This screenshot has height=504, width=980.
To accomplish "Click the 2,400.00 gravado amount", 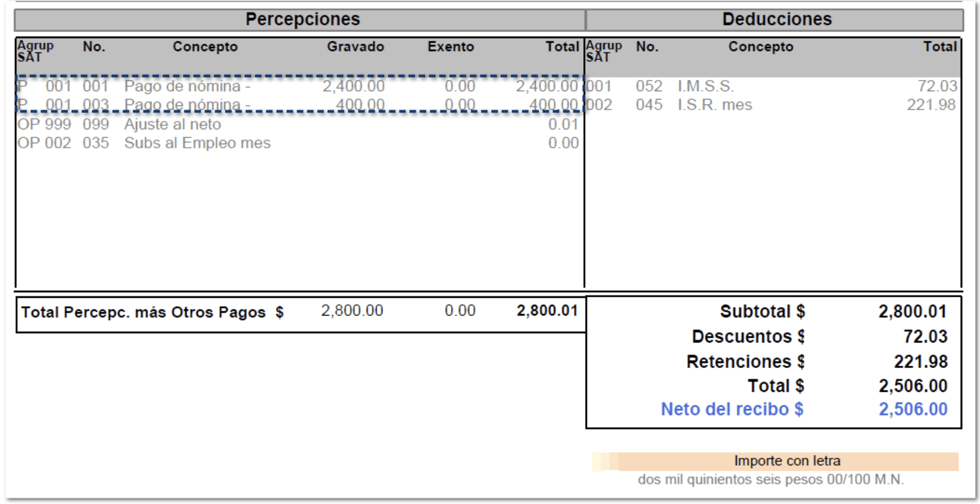I will coord(354,86).
